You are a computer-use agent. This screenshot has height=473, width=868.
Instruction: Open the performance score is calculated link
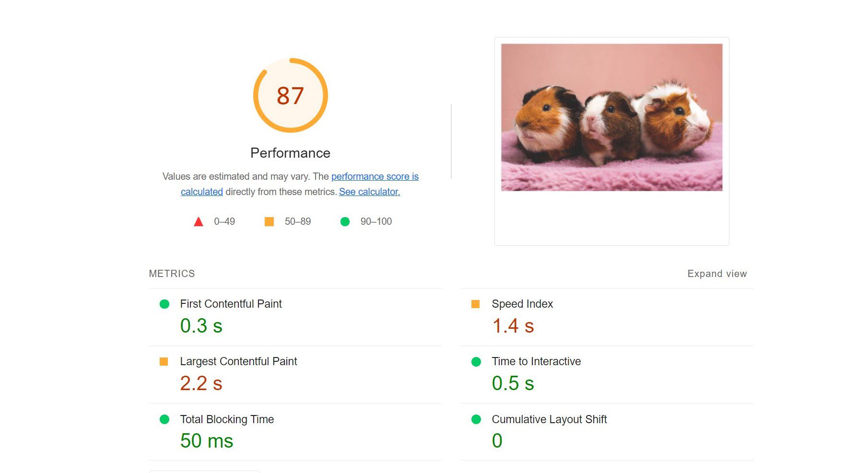375,176
